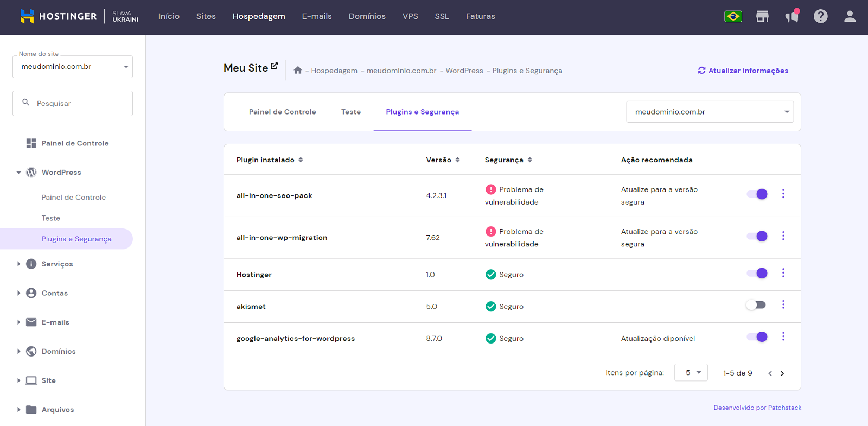Open Painel de Controle under WordPress sidebar

point(74,197)
